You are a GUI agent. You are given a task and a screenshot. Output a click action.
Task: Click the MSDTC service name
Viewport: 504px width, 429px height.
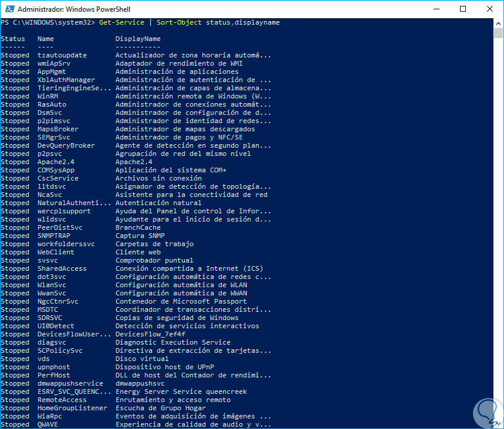(48, 309)
